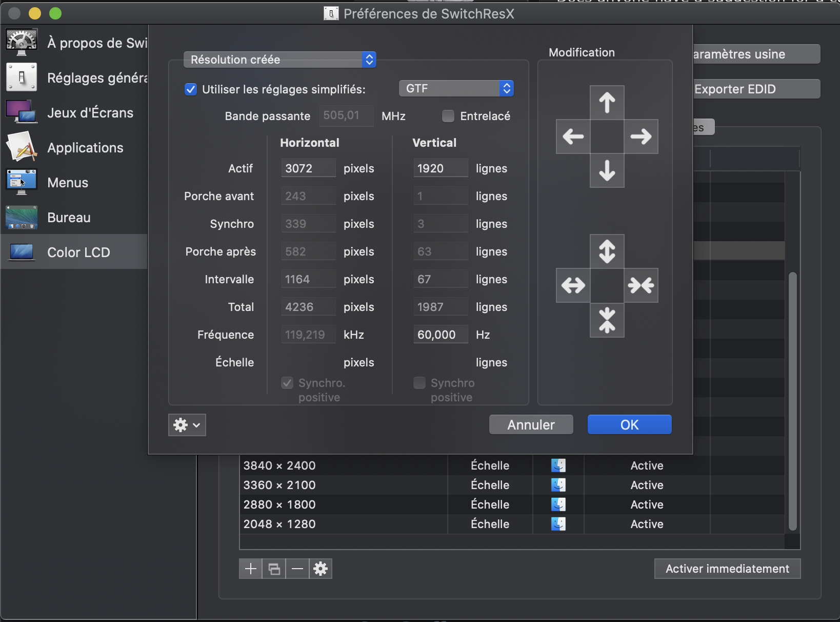The image size is (840, 622).
Task: Toggle the Entrelacé checkbox
Action: tap(448, 116)
